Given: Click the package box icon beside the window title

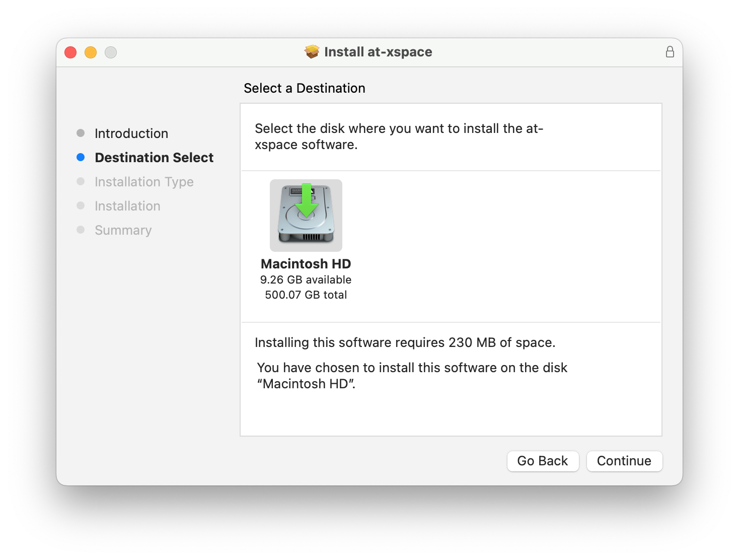Looking at the screenshot, I should pos(312,52).
